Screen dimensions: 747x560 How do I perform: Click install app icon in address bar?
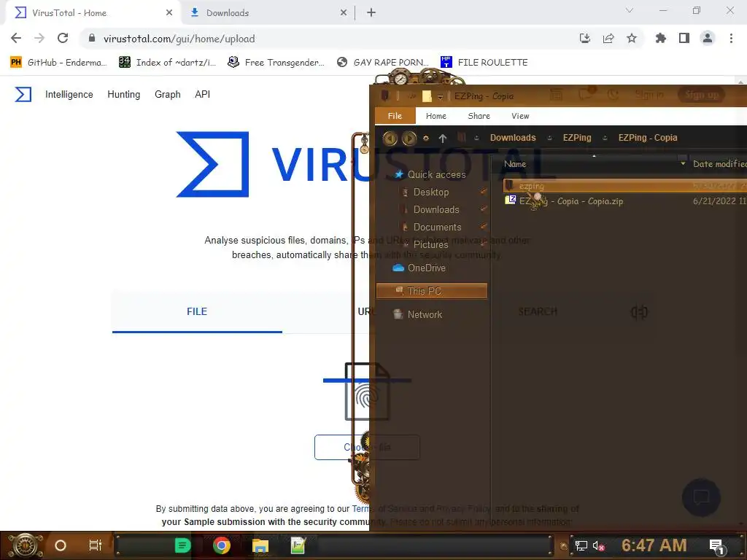pyautogui.click(x=585, y=38)
